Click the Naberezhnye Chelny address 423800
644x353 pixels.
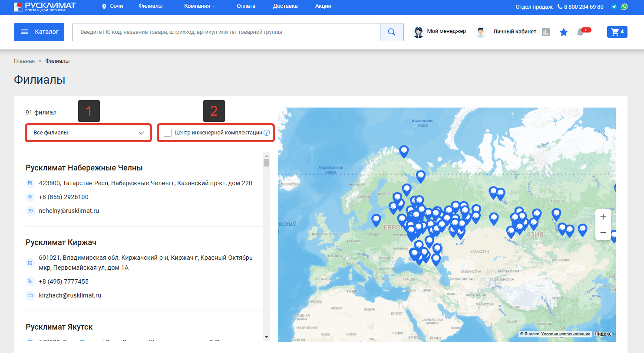(145, 183)
